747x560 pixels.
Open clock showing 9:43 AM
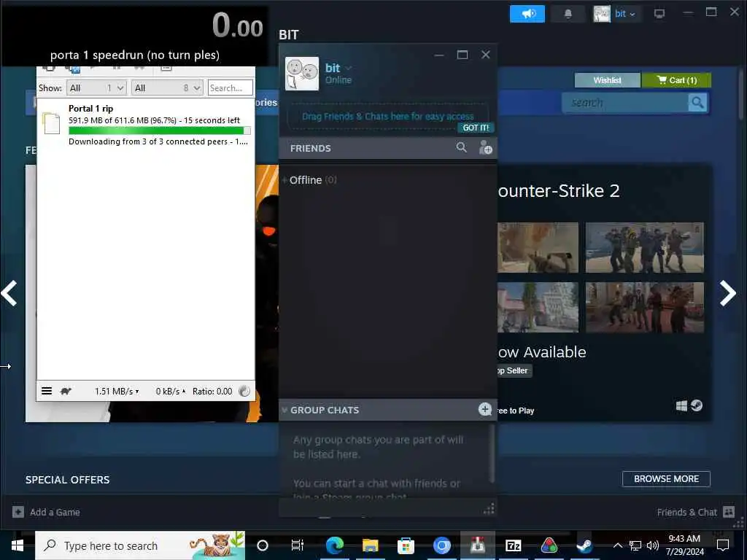tap(684, 545)
